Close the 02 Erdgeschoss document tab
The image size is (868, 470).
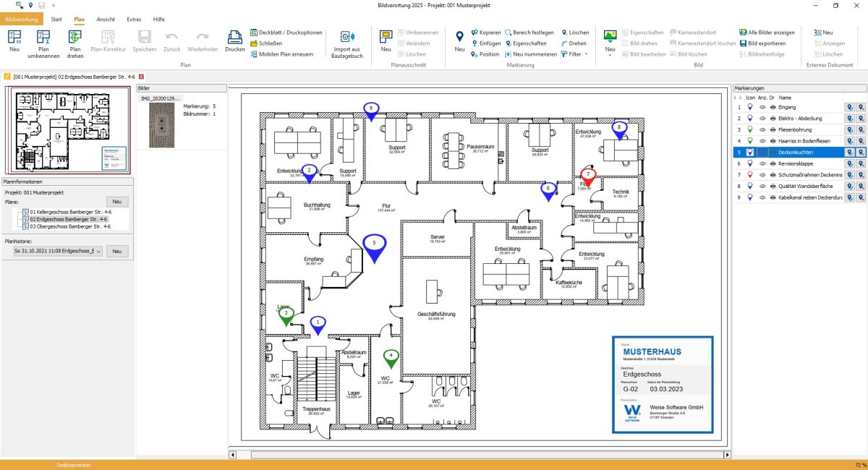tap(142, 76)
